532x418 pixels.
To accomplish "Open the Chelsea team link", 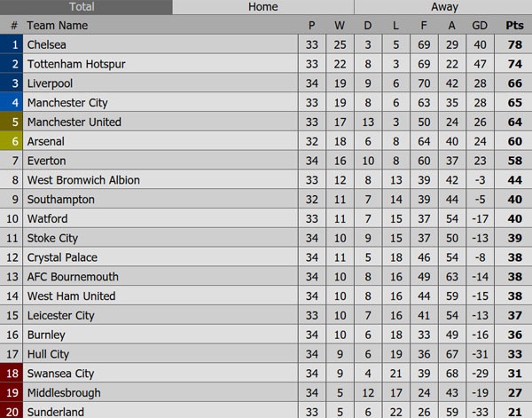I will click(47, 44).
